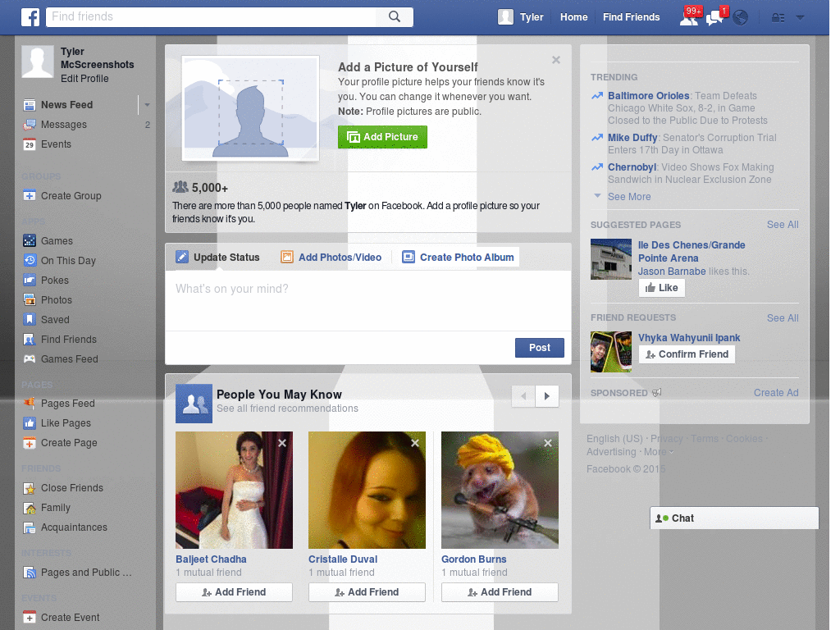840x630 pixels.
Task: Add Cristalle Duval as friend
Action: (x=367, y=592)
